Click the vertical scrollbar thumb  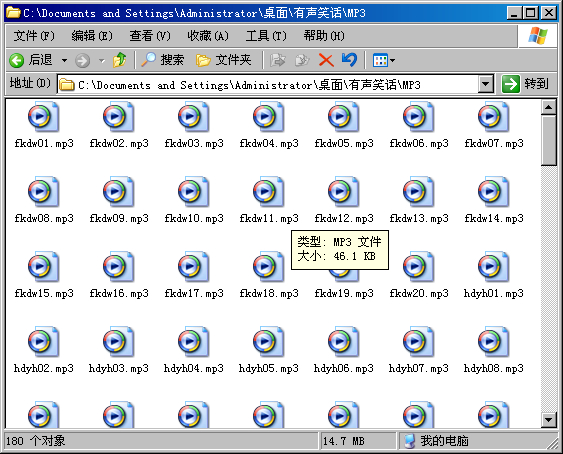click(549, 140)
